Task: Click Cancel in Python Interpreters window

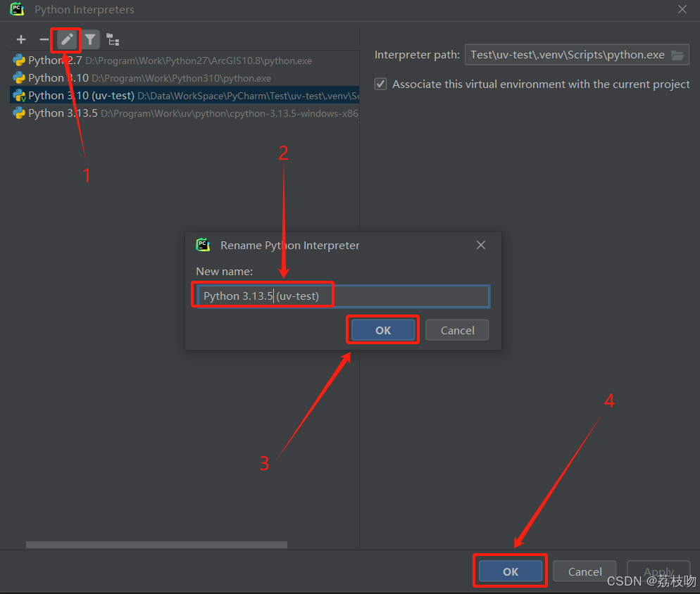Action: point(585,571)
